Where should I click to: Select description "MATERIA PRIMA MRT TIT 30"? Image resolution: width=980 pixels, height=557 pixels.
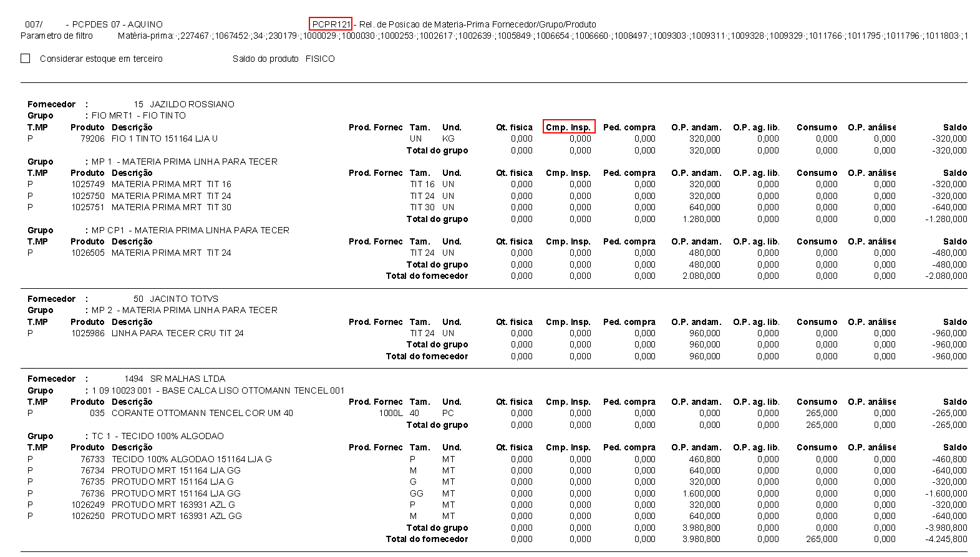(x=172, y=207)
